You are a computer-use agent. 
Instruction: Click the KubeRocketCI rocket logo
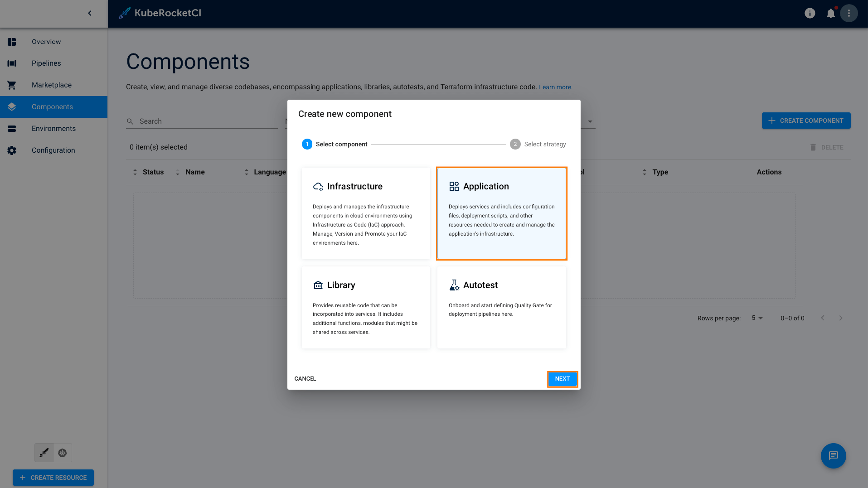(x=124, y=13)
